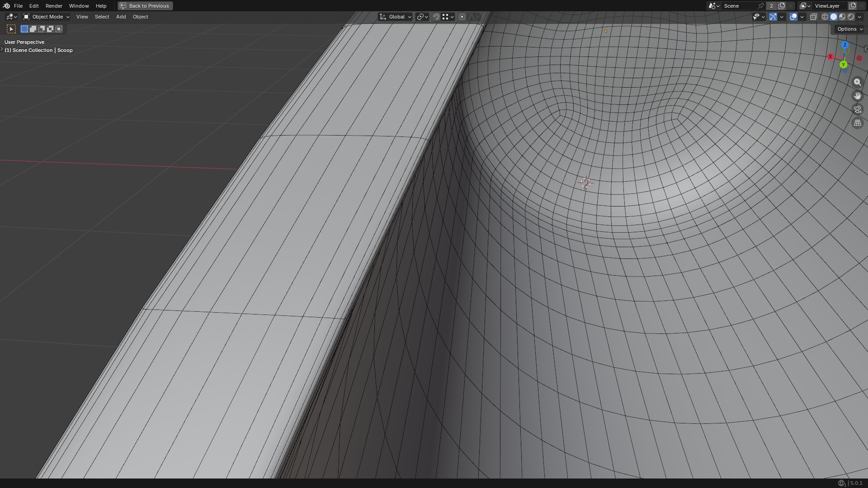Choose the Extend Selection mode
Image resolution: width=868 pixels, height=488 pixels.
[x=33, y=29]
